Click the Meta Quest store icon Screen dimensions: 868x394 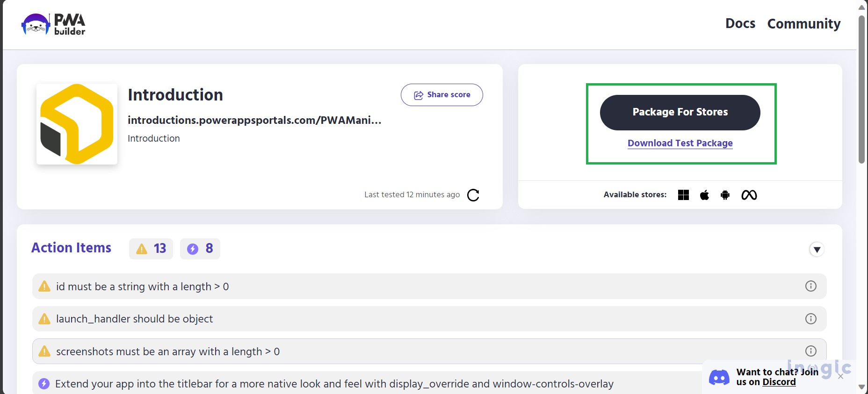pos(749,195)
